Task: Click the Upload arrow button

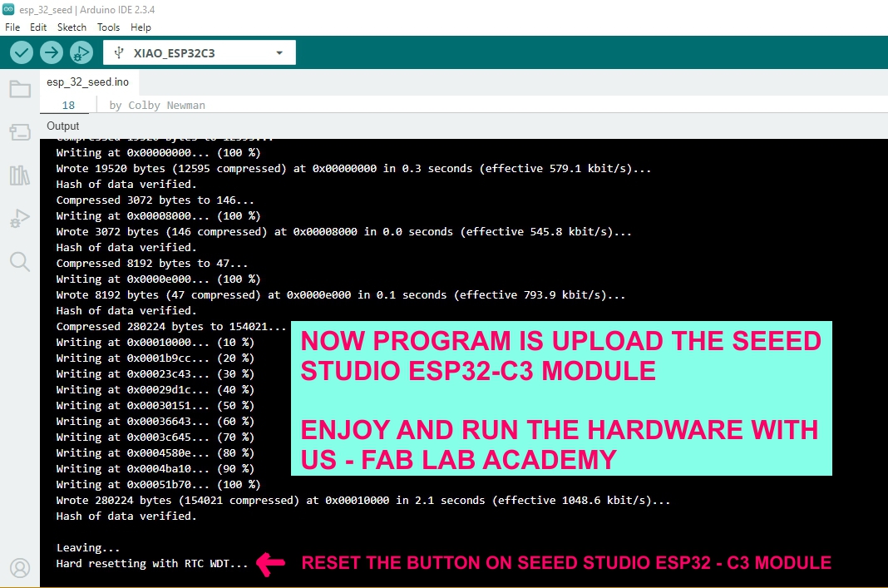Action: tap(52, 52)
